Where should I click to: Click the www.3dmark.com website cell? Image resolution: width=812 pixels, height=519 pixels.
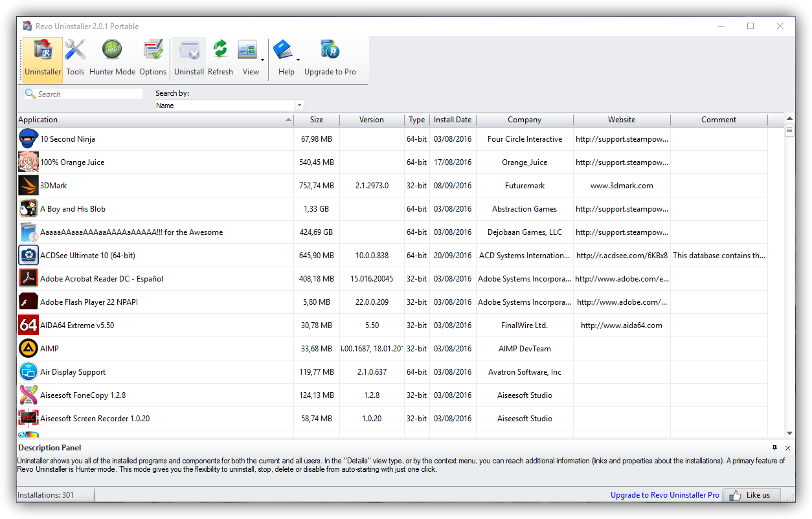point(622,186)
